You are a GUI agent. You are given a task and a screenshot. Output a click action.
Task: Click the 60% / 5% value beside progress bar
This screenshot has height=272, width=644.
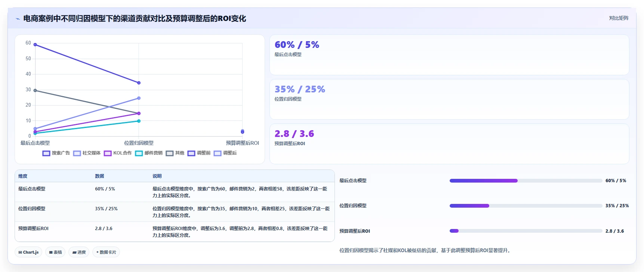pyautogui.click(x=616, y=181)
